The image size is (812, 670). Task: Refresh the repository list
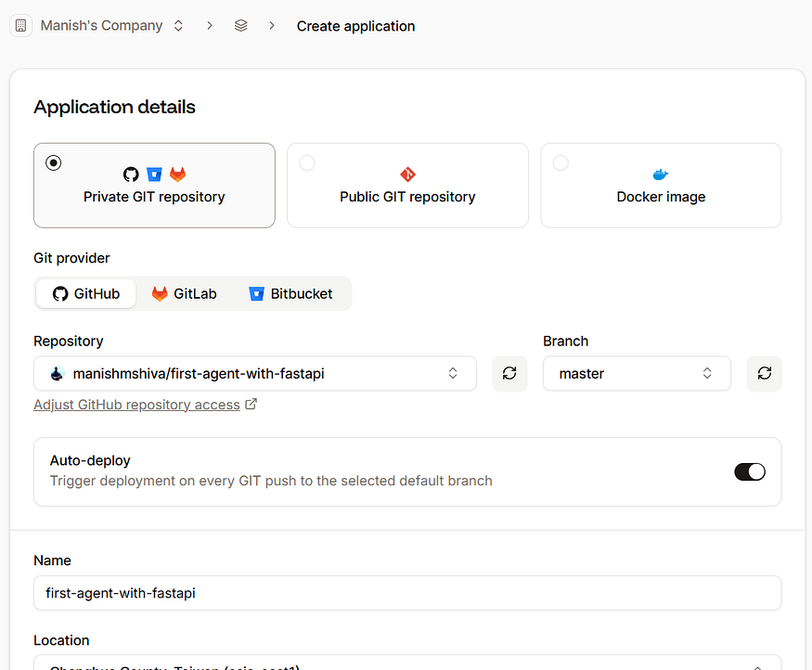pyautogui.click(x=509, y=373)
